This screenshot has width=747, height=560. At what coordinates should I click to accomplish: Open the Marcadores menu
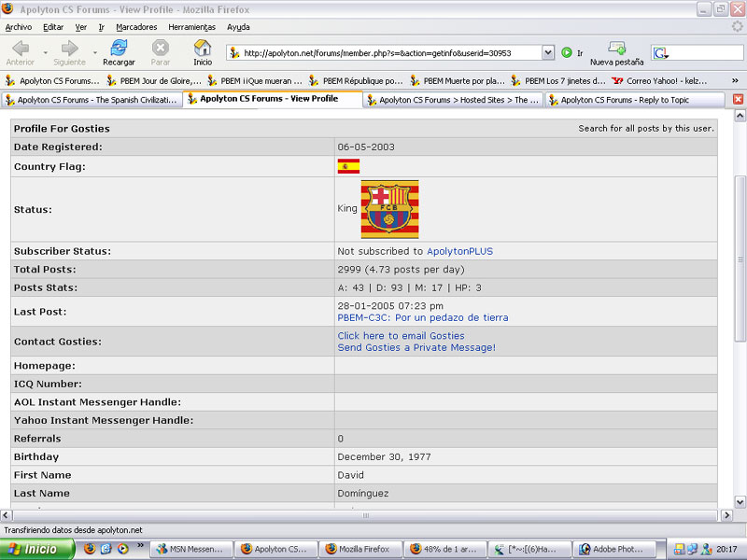[x=136, y=27]
